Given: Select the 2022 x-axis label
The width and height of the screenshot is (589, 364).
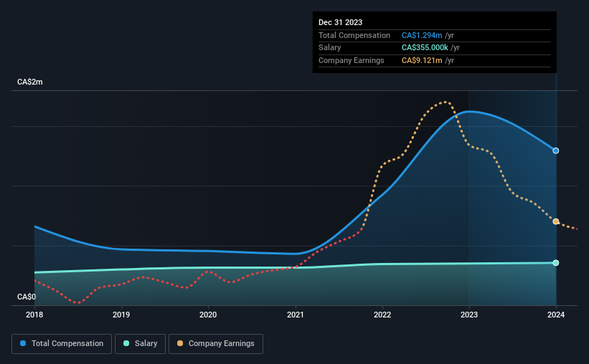Looking at the screenshot, I should pos(382,315).
